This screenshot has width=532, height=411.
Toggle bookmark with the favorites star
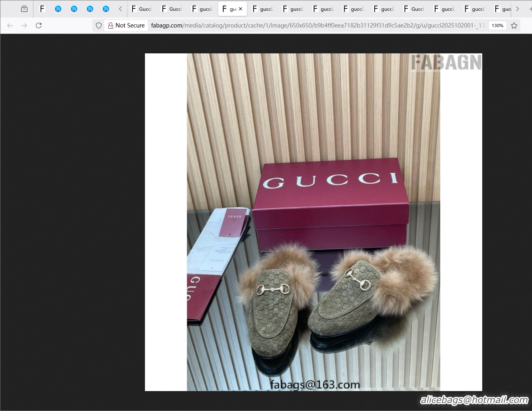pos(514,25)
